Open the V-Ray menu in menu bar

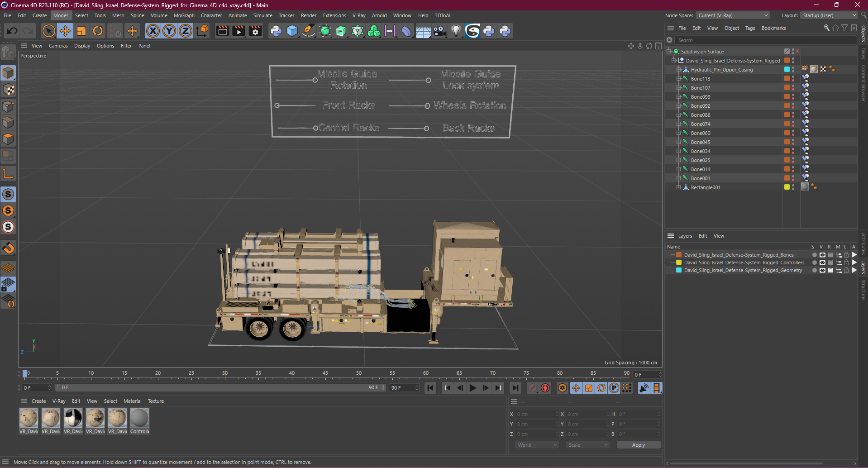(x=359, y=15)
